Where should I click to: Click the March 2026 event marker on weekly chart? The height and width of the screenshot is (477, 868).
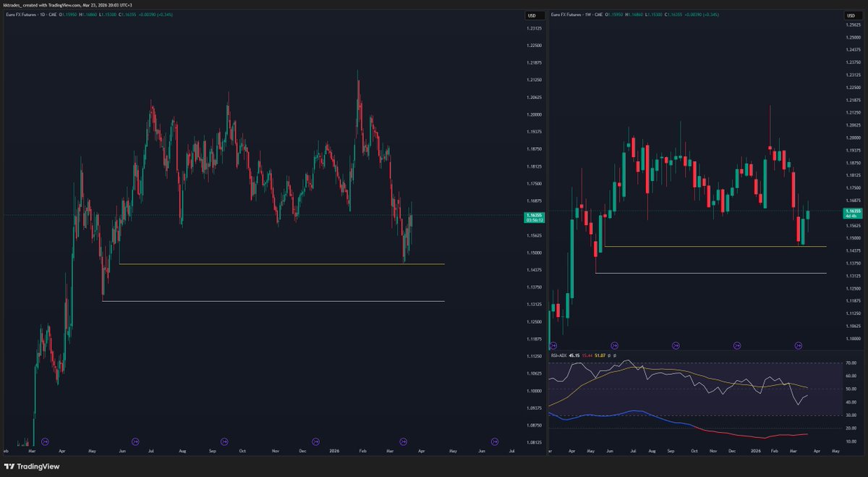(798, 346)
